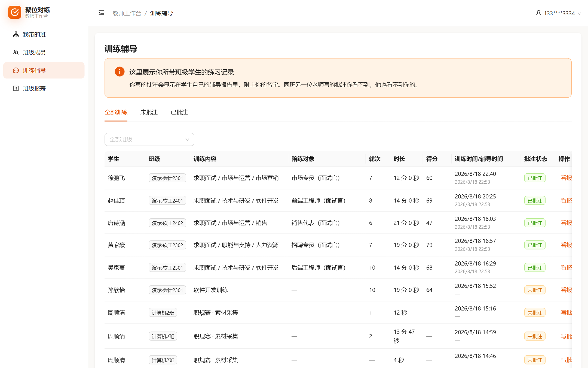Select 训练辅导 in the sidebar
This screenshot has height=368, width=588.
tap(44, 70)
